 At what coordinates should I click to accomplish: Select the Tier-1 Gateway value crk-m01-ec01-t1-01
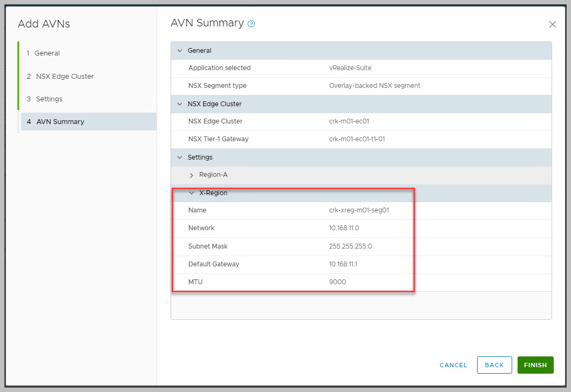point(357,139)
